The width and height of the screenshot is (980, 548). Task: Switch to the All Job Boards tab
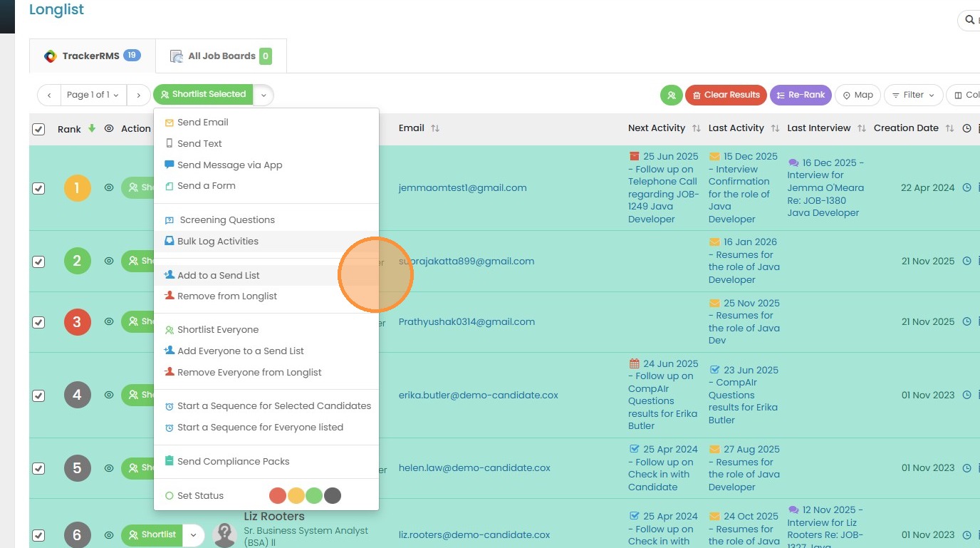pyautogui.click(x=221, y=56)
